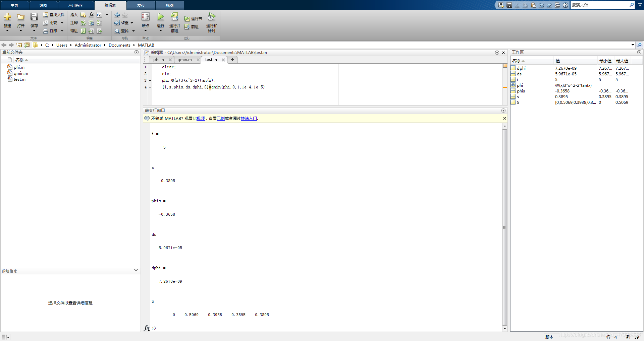Expand the New (新建) dropdown arrow
This screenshot has width=644, height=341.
[x=7, y=31]
